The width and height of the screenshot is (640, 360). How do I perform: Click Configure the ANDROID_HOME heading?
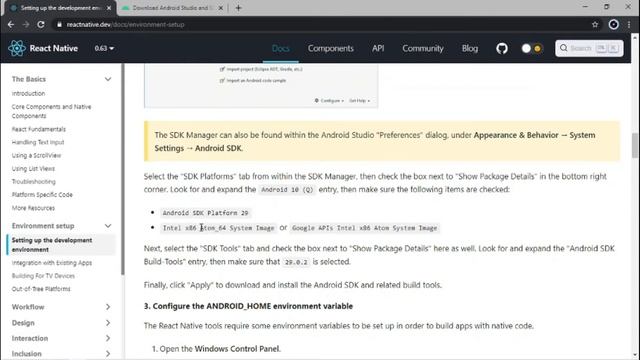pyautogui.click(x=249, y=306)
